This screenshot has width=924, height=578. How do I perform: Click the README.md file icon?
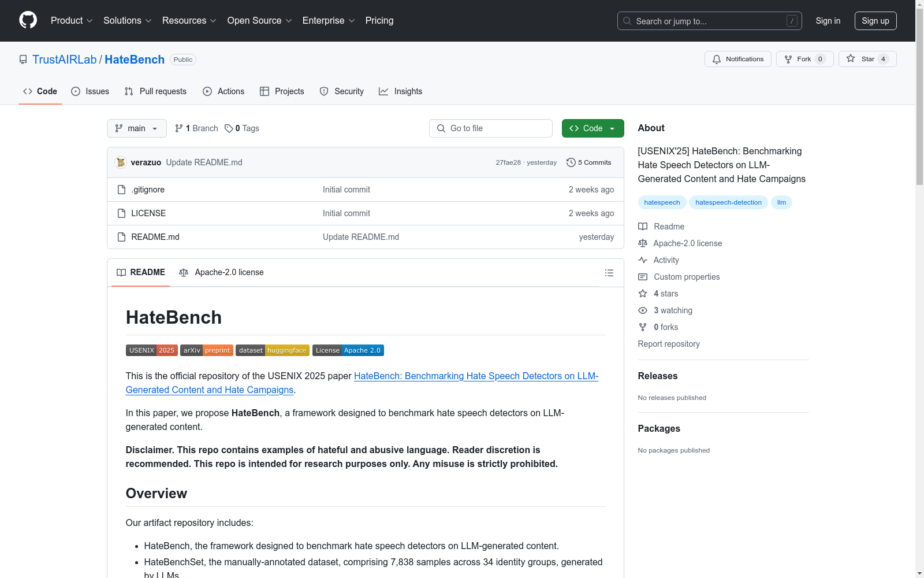(x=121, y=237)
